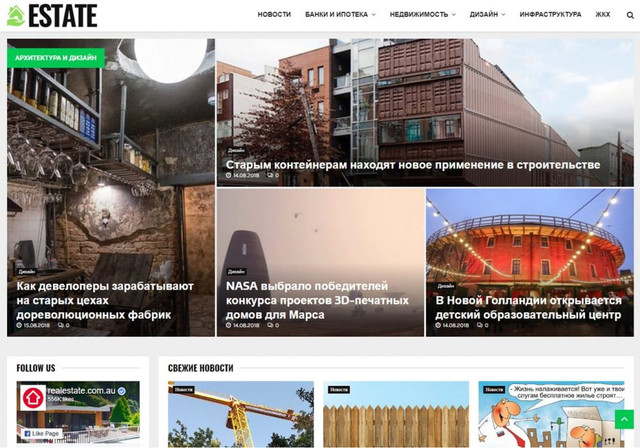Click the green scroll-to-top arrow button

(x=623, y=419)
